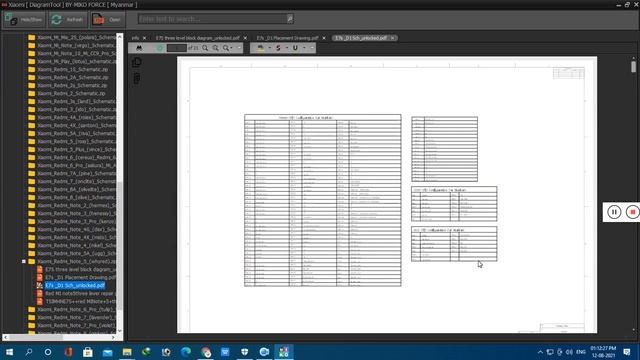Click the Refresh toolbar button
Screen dimensions: 640x360
68,19
